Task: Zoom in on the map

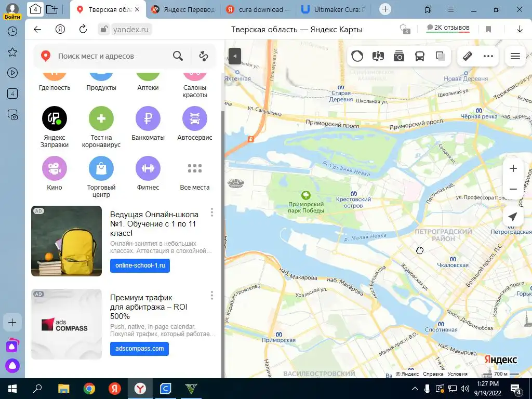Action: click(x=513, y=168)
